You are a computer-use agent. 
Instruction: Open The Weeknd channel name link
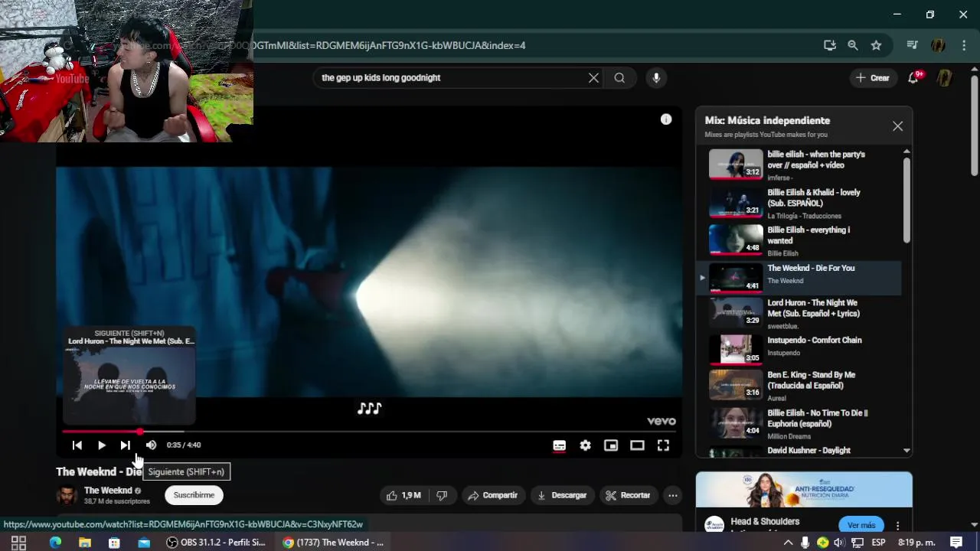point(108,491)
